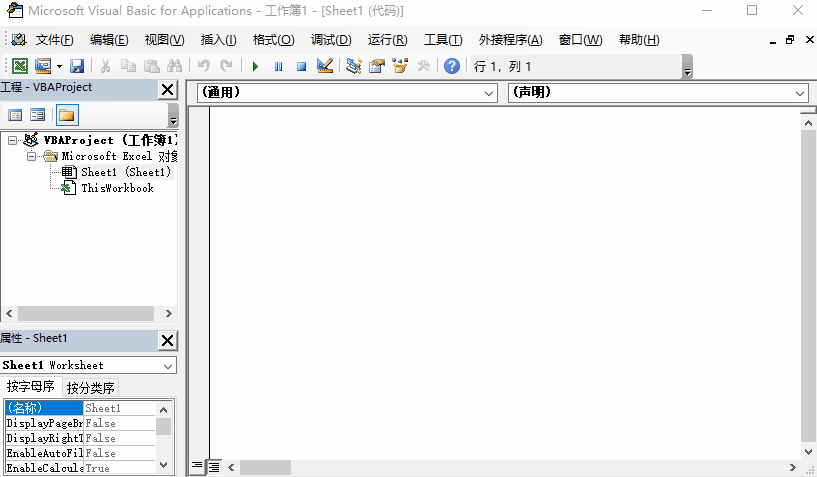The width and height of the screenshot is (817, 477).
Task: Click the View Object icon in project panel
Action: (x=38, y=115)
